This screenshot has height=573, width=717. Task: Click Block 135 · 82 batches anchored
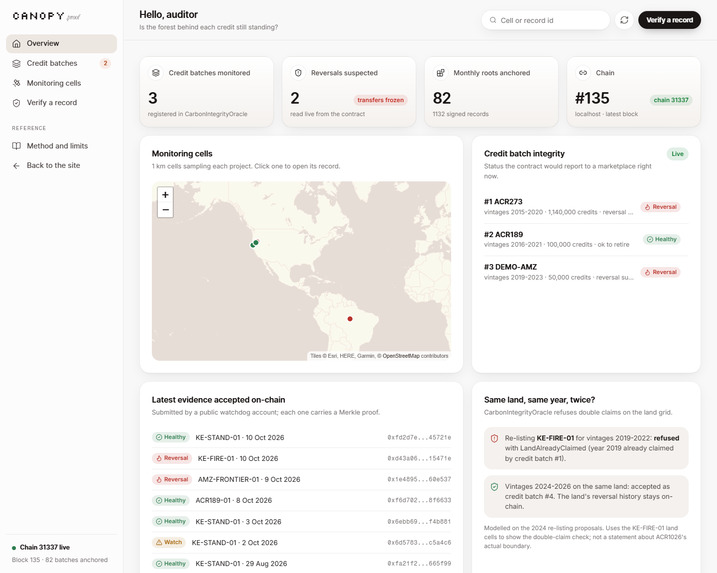(60, 560)
